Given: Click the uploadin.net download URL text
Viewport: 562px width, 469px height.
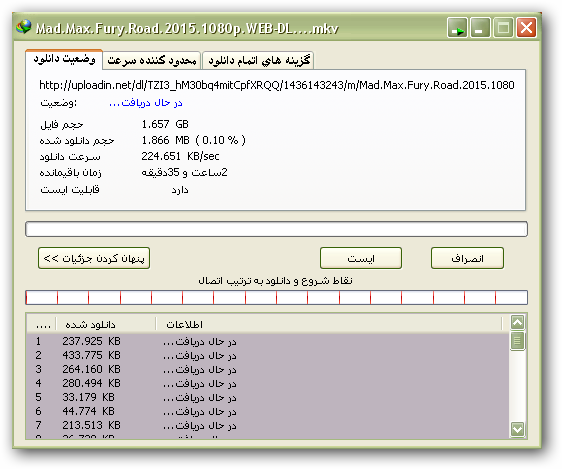Looking at the screenshot, I should coord(277,85).
